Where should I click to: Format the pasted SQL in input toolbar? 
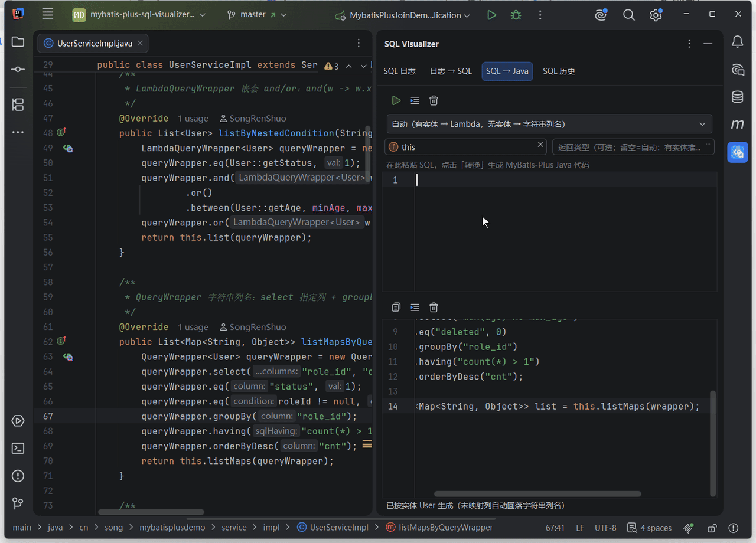tap(415, 101)
